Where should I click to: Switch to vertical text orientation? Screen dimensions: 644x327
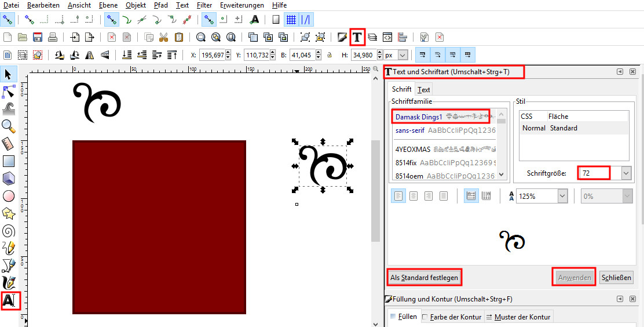pyautogui.click(x=486, y=196)
